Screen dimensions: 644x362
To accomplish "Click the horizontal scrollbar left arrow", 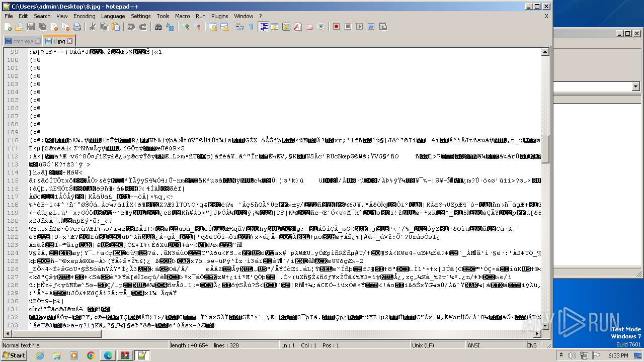I will 7,334.
